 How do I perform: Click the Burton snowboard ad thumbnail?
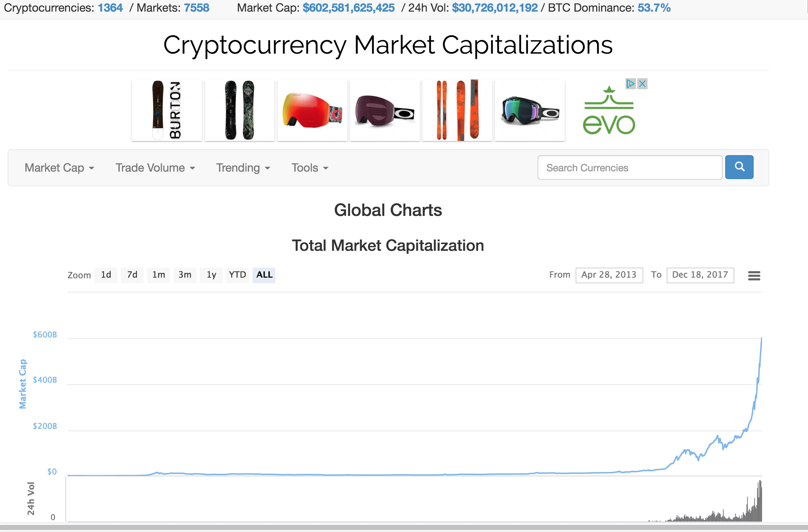click(x=167, y=110)
